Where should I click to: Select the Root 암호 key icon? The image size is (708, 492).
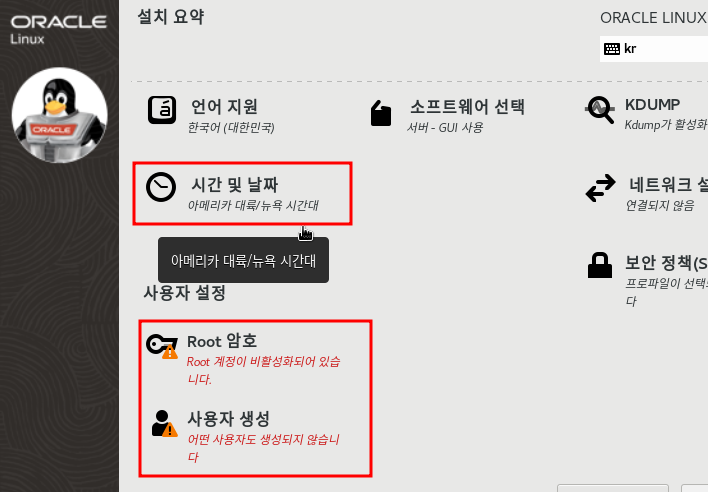162,346
